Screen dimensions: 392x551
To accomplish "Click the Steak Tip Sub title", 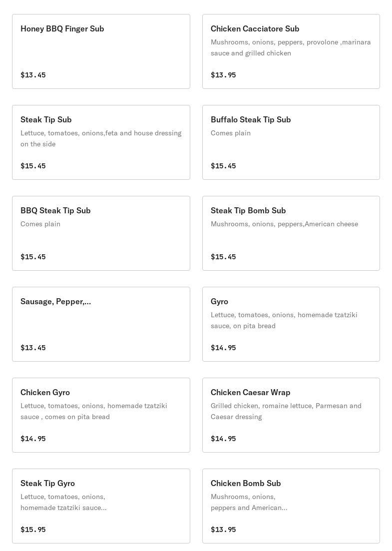I will click(46, 120).
